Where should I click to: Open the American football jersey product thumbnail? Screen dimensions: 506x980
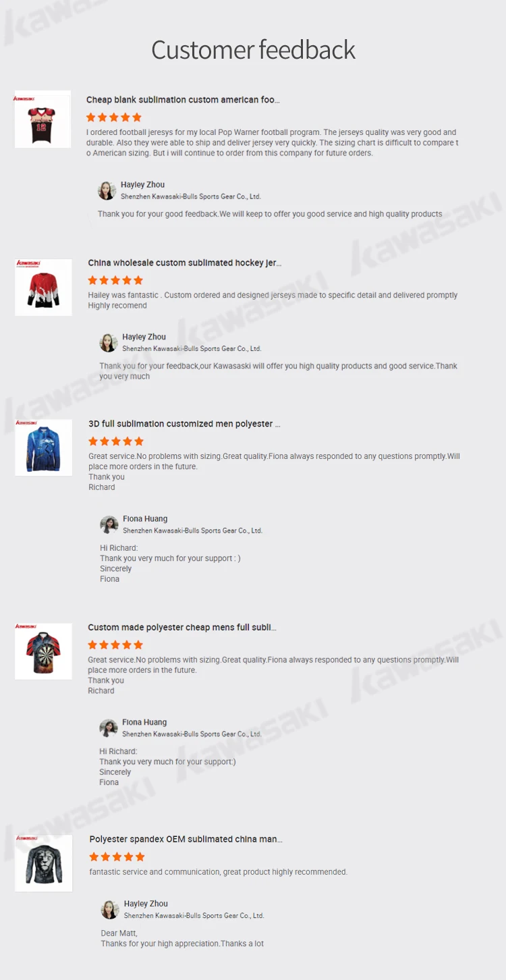click(43, 119)
